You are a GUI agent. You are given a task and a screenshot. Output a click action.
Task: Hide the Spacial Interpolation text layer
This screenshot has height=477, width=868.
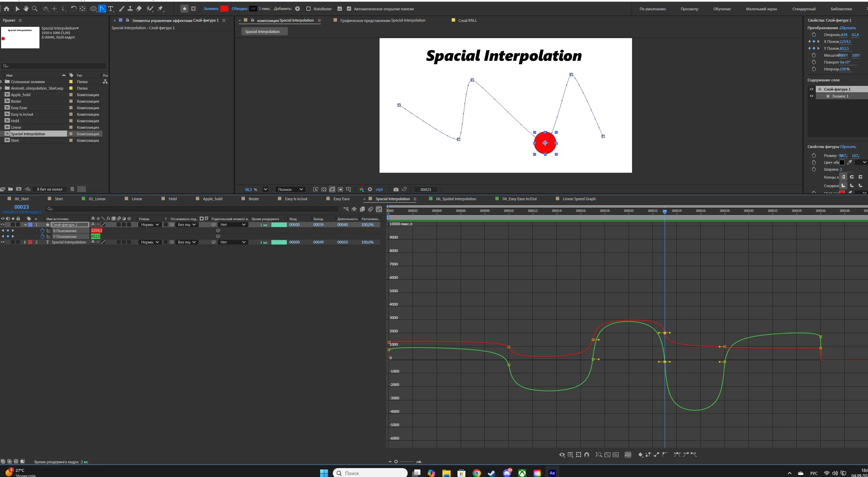point(3,242)
